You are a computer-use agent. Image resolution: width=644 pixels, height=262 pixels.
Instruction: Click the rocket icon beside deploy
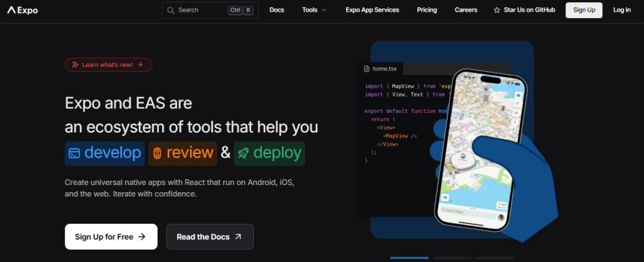point(243,153)
